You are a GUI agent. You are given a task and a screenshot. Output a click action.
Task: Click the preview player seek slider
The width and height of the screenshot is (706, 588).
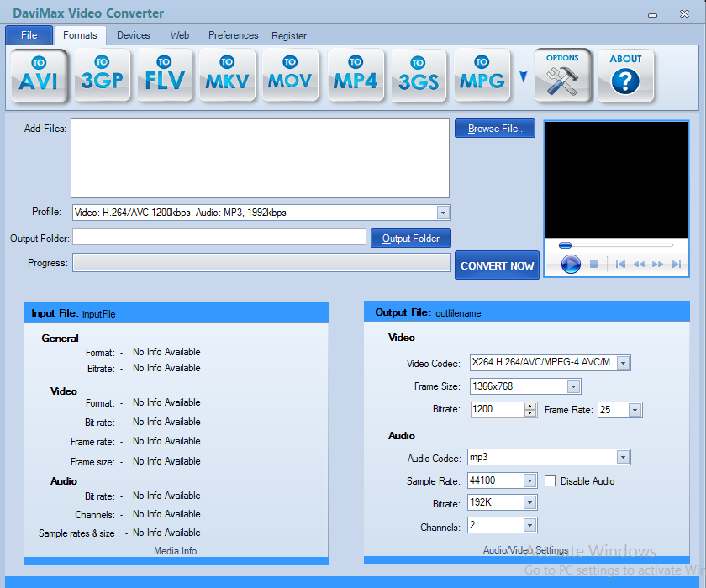[x=616, y=245]
